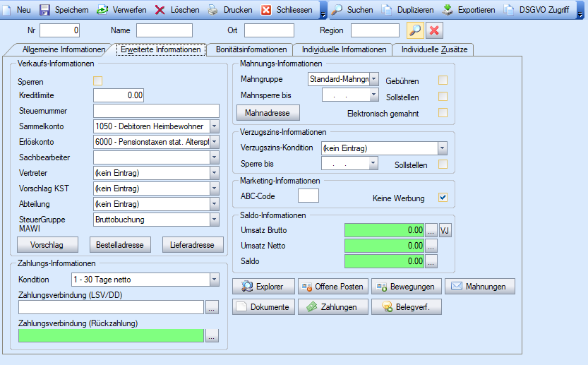Click the Suchen magnifier toolbar icon
The width and height of the screenshot is (588, 365).
pyautogui.click(x=337, y=10)
